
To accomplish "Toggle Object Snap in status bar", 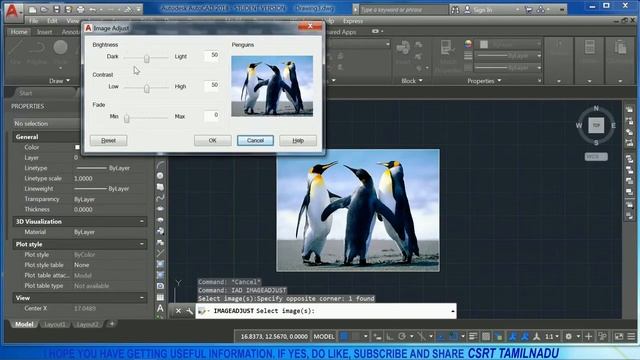I will point(453,336).
